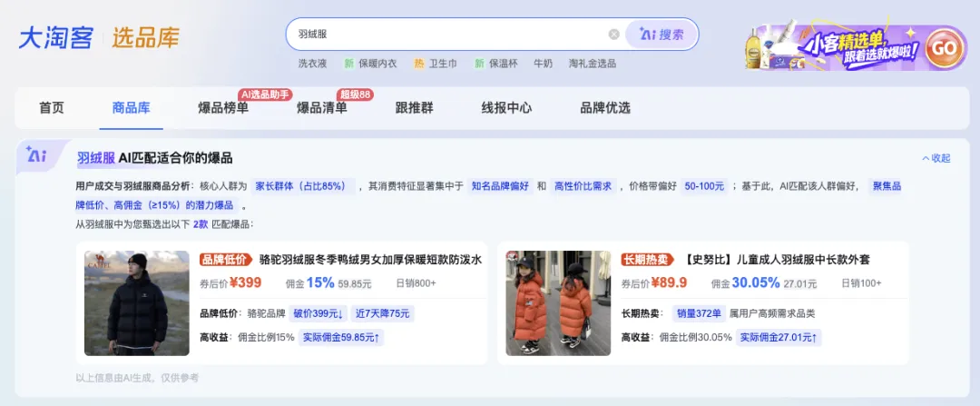Screen dimensions: 980x406
Task: Click the ¥89.9 post-coupon price
Action: click(669, 282)
